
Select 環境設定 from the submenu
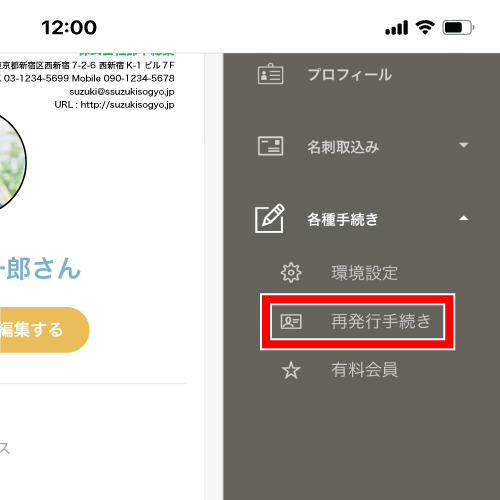(364, 273)
